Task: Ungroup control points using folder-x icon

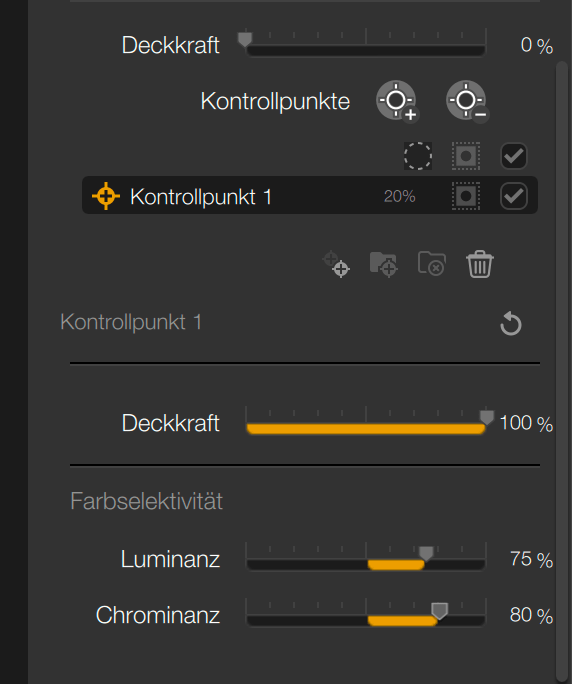Action: coord(432,264)
